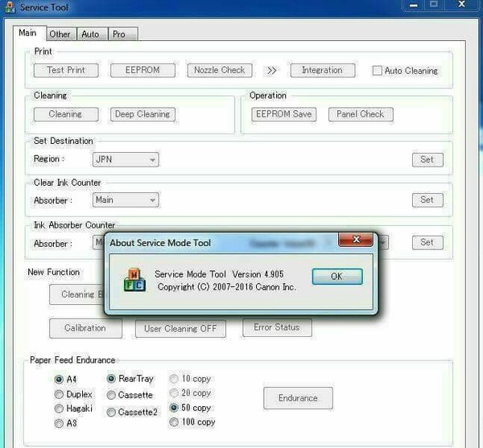Run Panel Check
483x448 pixels.
point(361,114)
